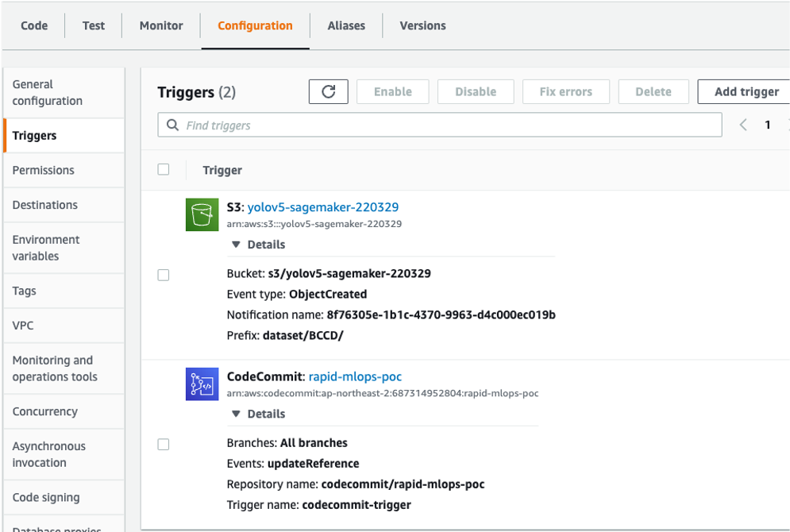Viewport: 790px width, 532px height.
Task: Check the S3 yolov5-sagemaker trigger checkbox
Action: (164, 275)
